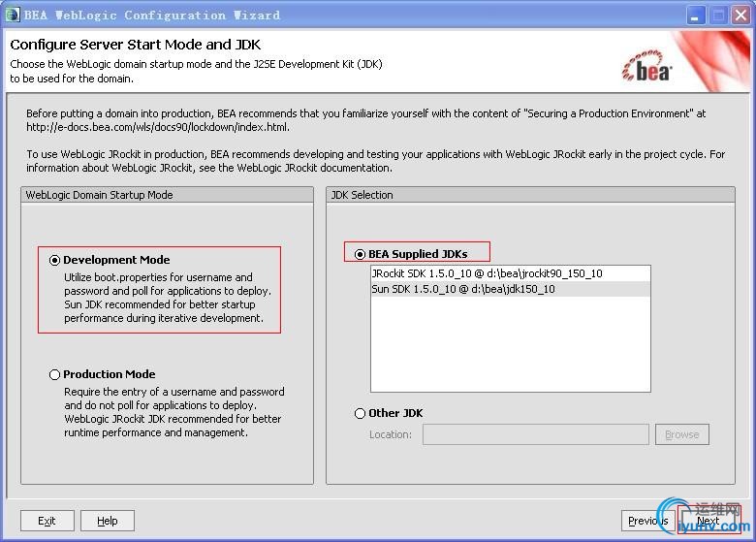Open Help for the wizard
Viewport: 756px width, 542px height.
point(107,521)
